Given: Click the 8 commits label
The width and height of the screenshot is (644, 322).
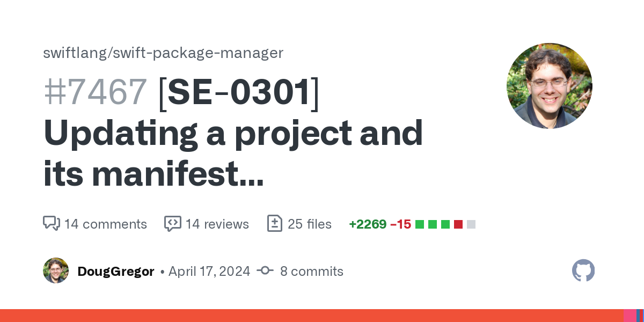Looking at the screenshot, I should 312,272.
